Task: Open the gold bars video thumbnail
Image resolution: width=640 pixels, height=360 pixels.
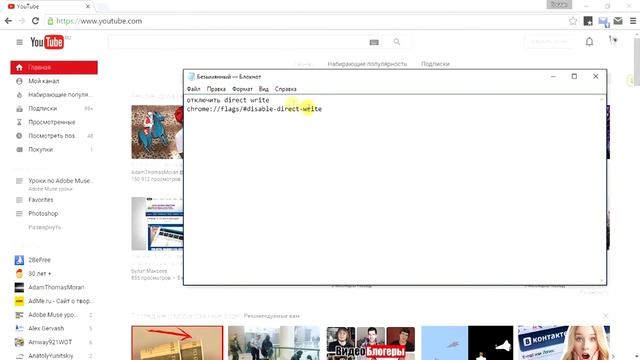Action: tap(177, 343)
